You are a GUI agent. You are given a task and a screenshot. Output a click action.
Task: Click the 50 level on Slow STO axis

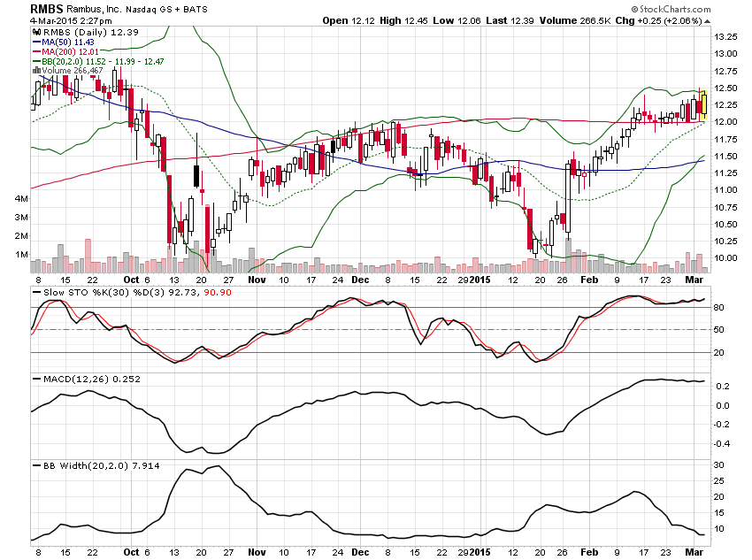719,330
